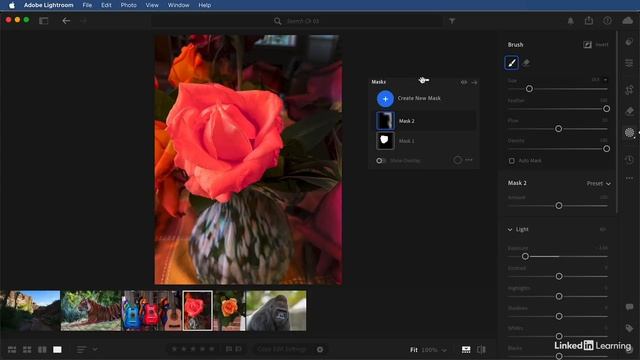Open the Edit panel icon in right sidebar

pos(629,63)
